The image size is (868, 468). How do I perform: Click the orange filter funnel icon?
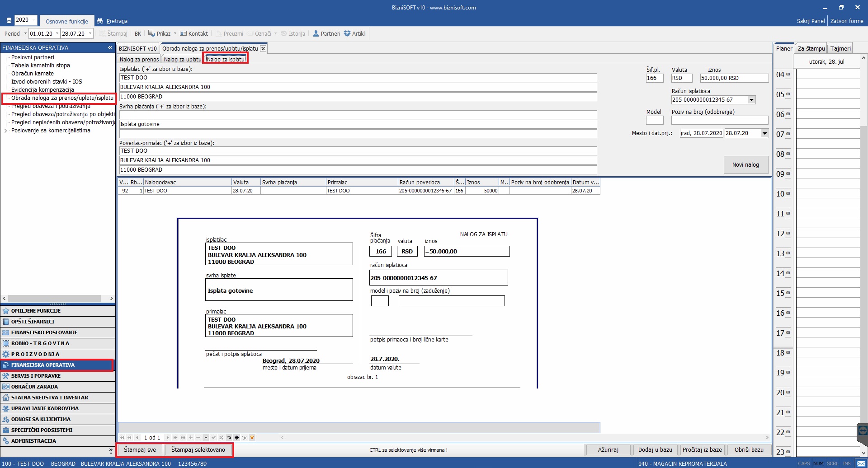point(252,437)
